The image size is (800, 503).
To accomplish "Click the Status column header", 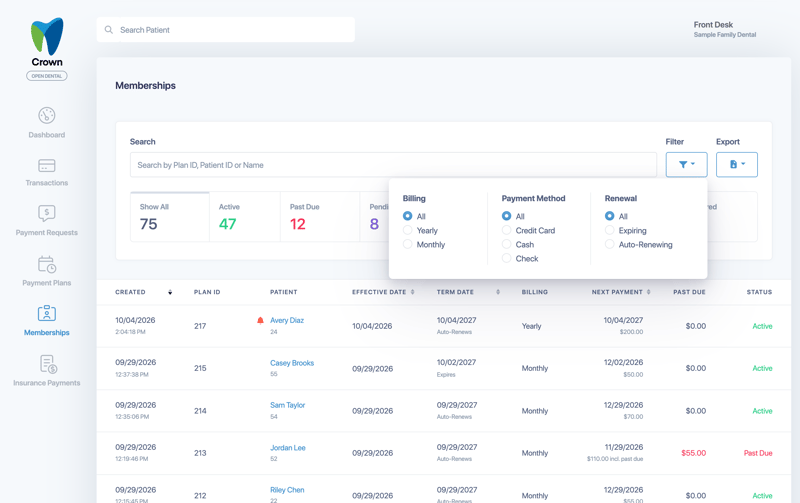I will [759, 292].
